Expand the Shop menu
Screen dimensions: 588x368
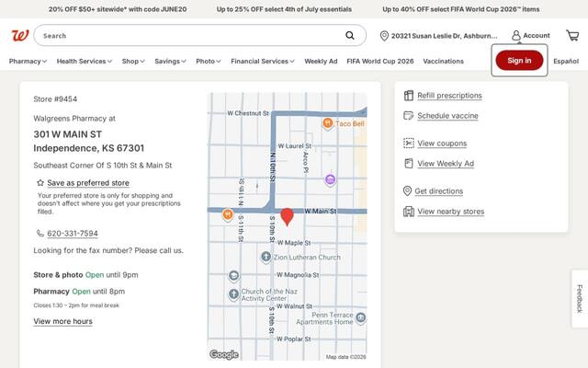pyautogui.click(x=133, y=62)
